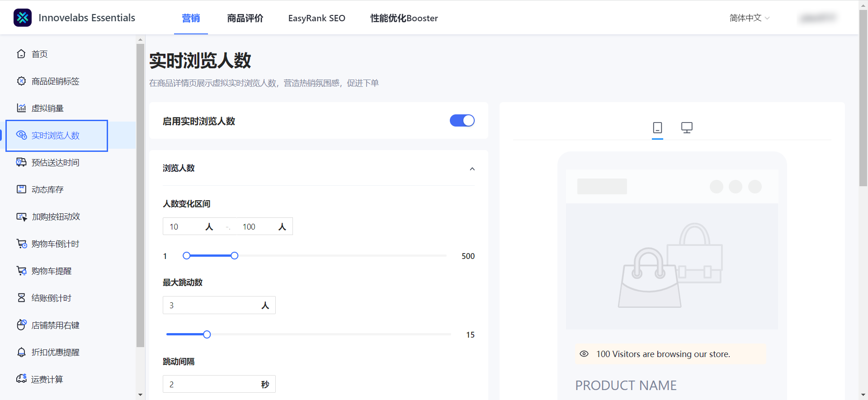Viewport: 868px width, 400px height.
Task: Click sidebar scrollbar down arrow
Action: pyautogui.click(x=140, y=395)
